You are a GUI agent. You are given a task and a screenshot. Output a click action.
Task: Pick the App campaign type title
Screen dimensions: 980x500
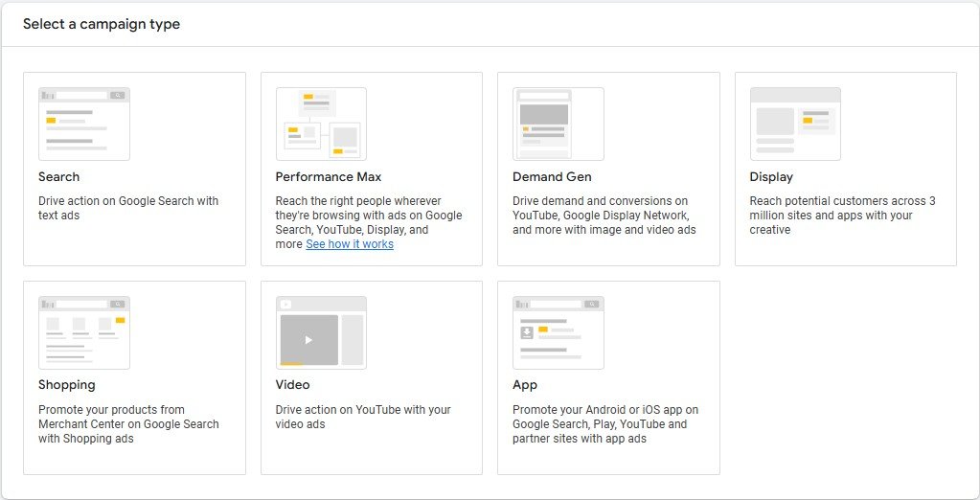click(525, 385)
